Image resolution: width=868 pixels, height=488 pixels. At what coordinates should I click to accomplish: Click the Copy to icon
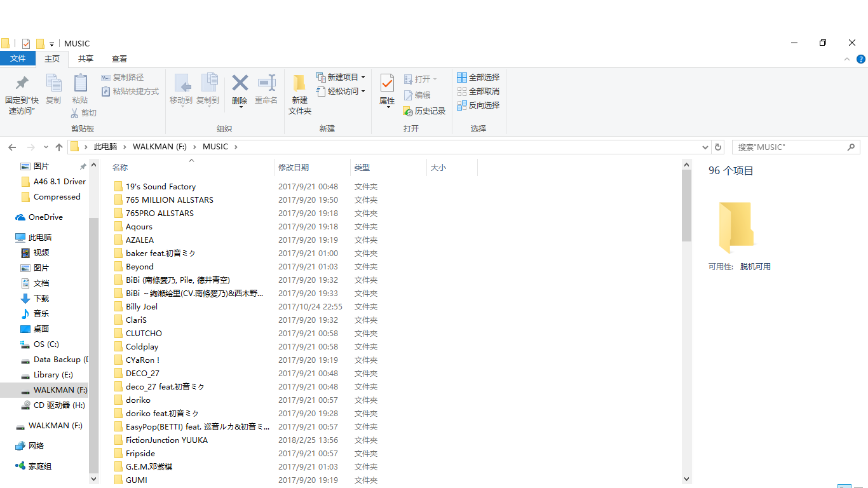coord(209,83)
